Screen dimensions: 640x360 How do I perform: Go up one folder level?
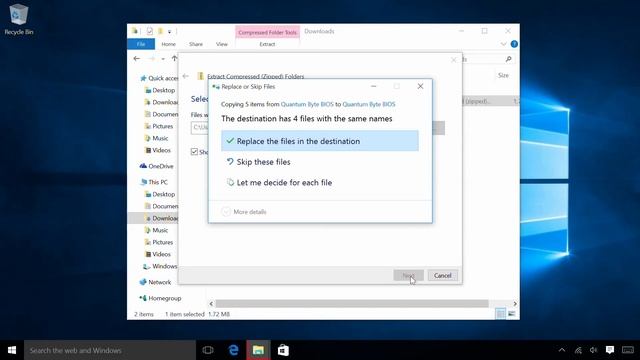click(174, 59)
